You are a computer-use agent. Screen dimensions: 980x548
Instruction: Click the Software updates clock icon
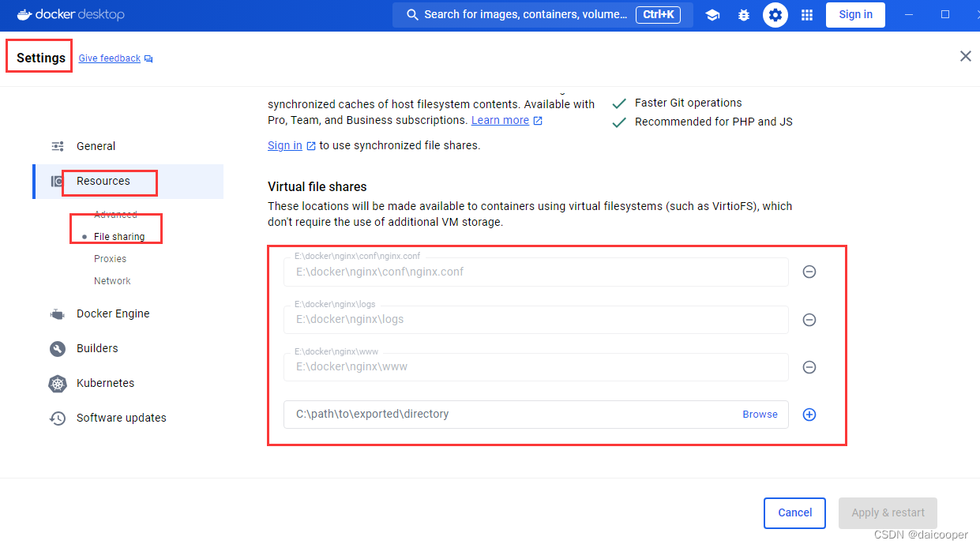pyautogui.click(x=58, y=419)
